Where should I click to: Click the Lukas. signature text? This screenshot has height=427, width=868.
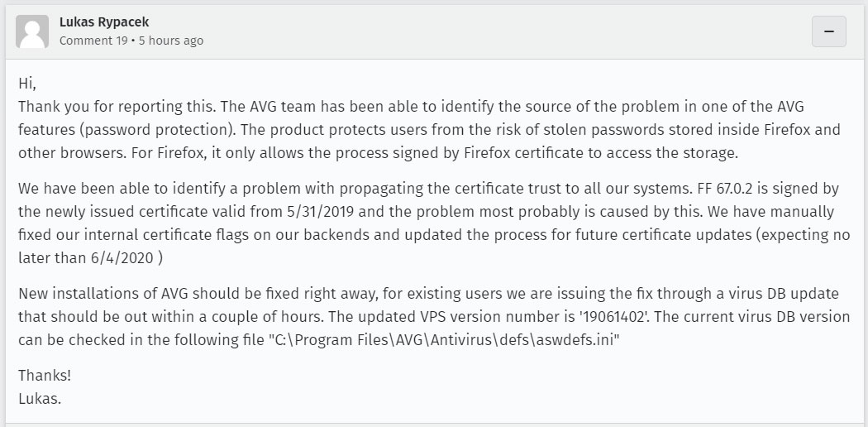pyautogui.click(x=40, y=398)
